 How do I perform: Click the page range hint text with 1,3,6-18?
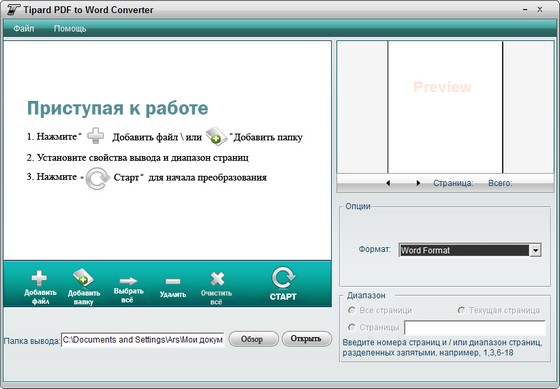(x=442, y=347)
